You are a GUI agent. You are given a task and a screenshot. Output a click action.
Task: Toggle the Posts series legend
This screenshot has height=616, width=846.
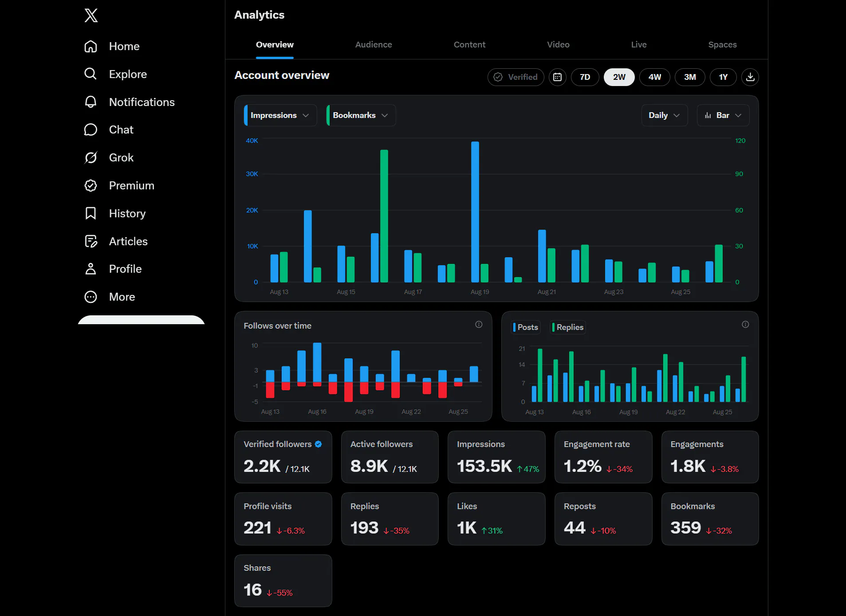(526, 327)
